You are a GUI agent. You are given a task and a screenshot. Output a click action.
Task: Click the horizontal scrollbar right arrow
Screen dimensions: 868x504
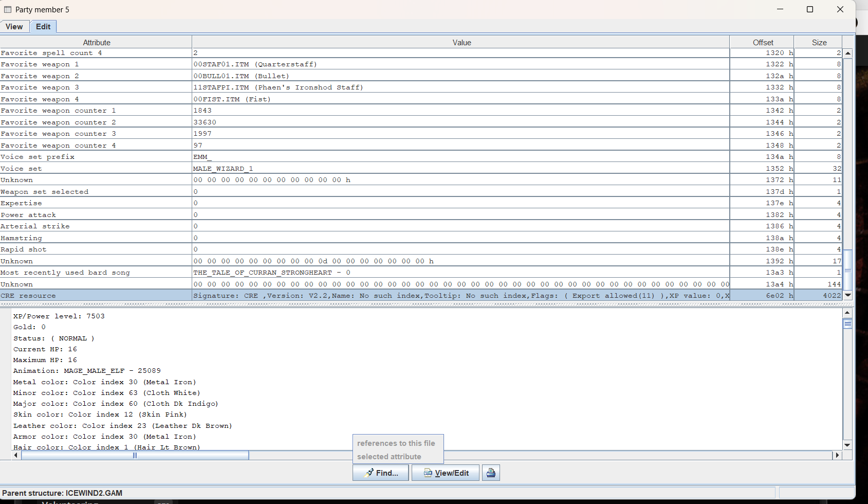837,455
